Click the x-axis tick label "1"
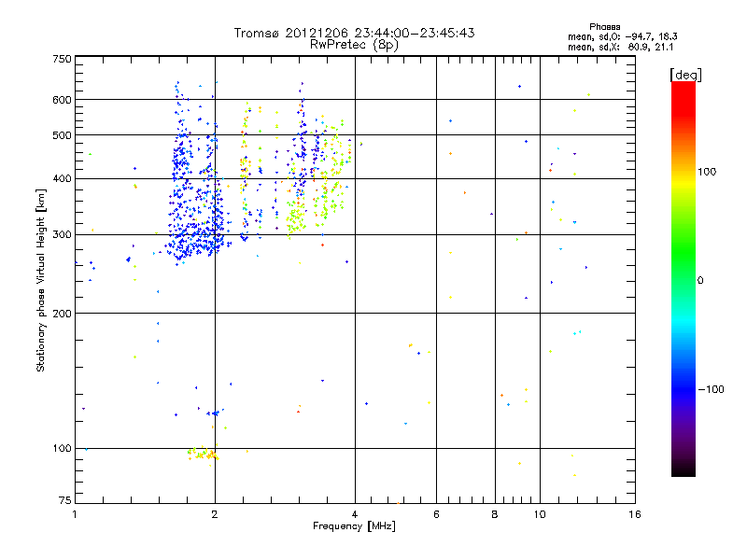This screenshot has width=747, height=560. 75,514
